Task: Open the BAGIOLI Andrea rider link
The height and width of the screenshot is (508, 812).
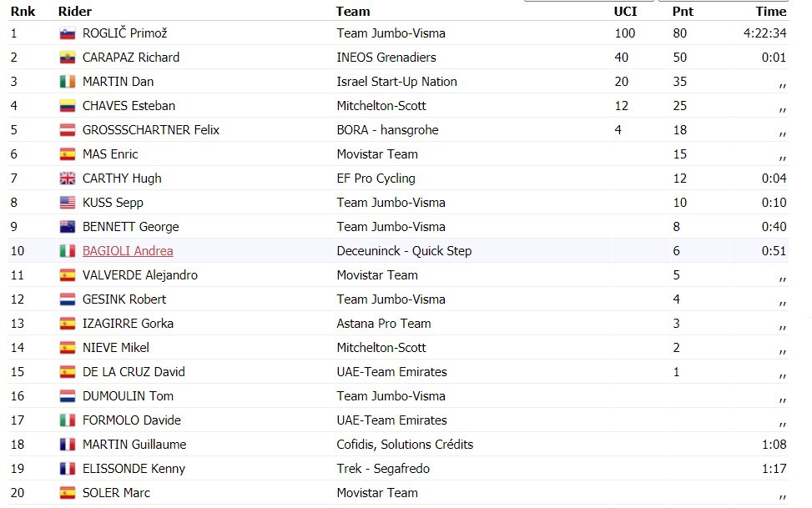Action: (x=128, y=251)
